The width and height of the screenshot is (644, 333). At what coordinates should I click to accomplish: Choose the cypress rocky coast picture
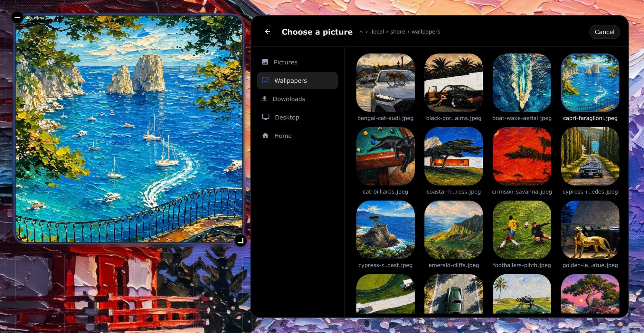pos(385,230)
